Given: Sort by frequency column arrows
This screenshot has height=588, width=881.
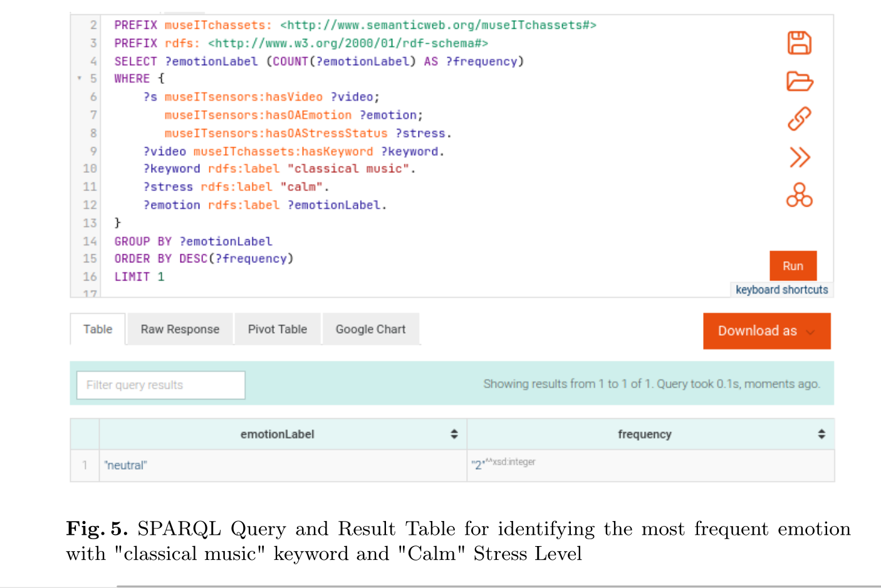Looking at the screenshot, I should coord(821,434).
